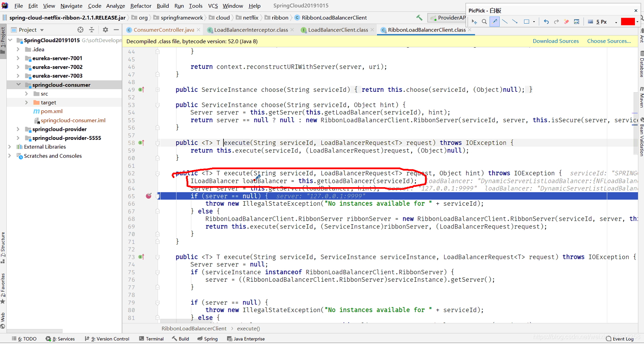Image resolution: width=644 pixels, height=344 pixels.
Task: Collapse springcloud-consumer module
Action: click(x=18, y=85)
